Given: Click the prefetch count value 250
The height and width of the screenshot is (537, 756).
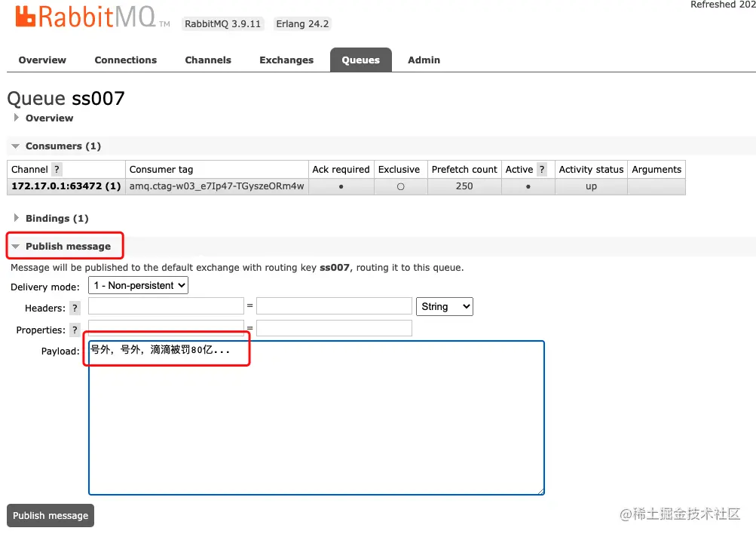Looking at the screenshot, I should coord(464,186).
